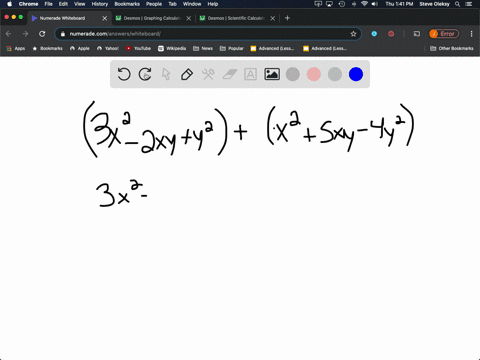
Task: Switch to Desmos Graphing Calculator tab
Action: point(152,18)
